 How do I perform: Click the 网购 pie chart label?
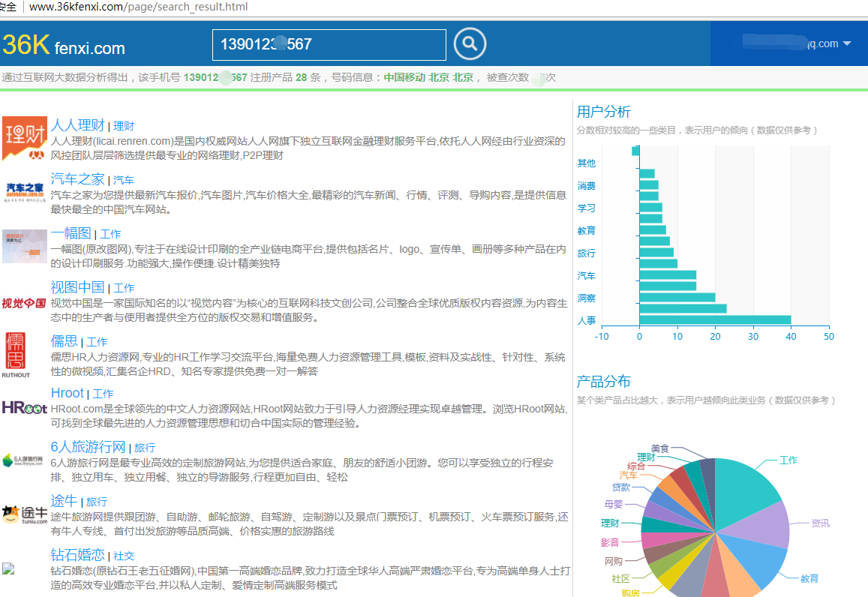[x=614, y=561]
